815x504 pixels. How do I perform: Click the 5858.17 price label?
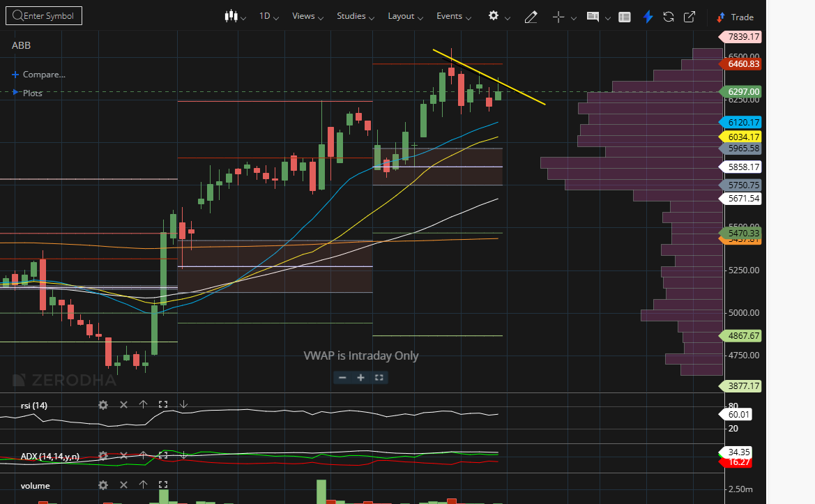click(x=740, y=167)
